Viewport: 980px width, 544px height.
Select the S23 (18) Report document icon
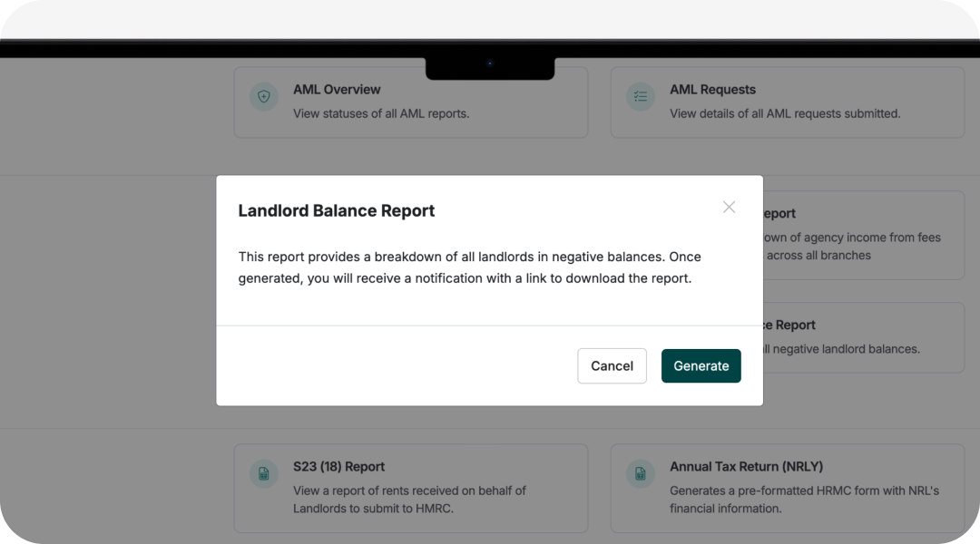[263, 473]
